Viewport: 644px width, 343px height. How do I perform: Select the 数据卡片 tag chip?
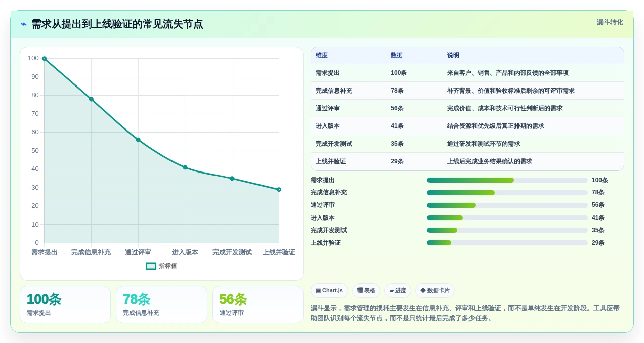pyautogui.click(x=435, y=291)
